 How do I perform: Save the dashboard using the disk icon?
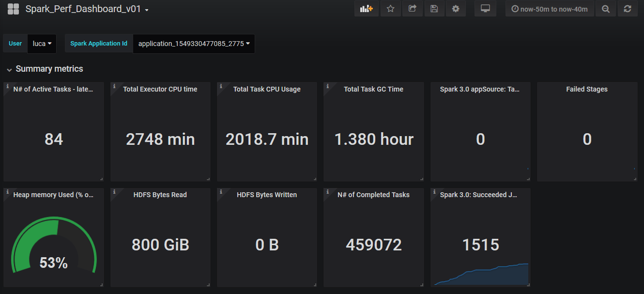(x=434, y=8)
